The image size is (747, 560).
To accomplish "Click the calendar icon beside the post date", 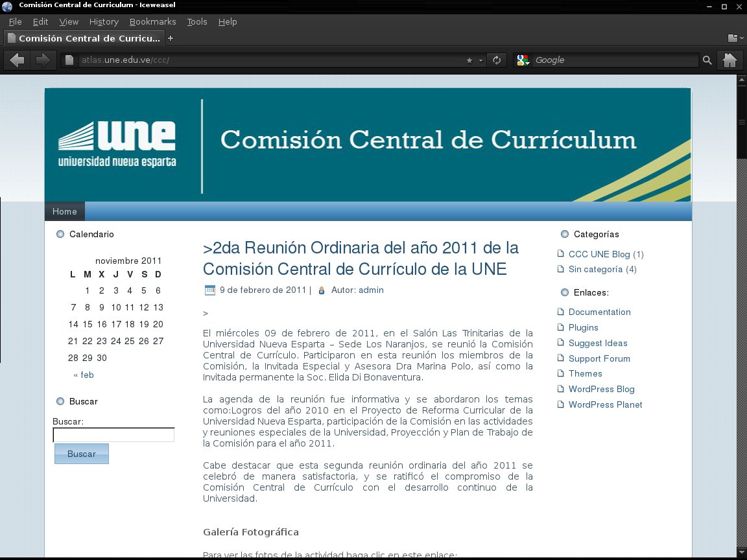I will pyautogui.click(x=209, y=290).
